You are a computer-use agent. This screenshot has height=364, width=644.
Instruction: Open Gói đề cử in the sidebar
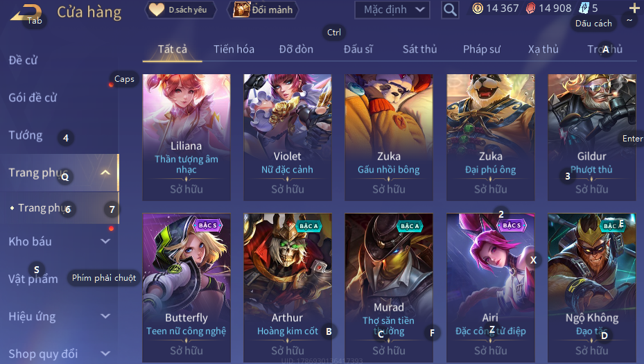point(33,98)
